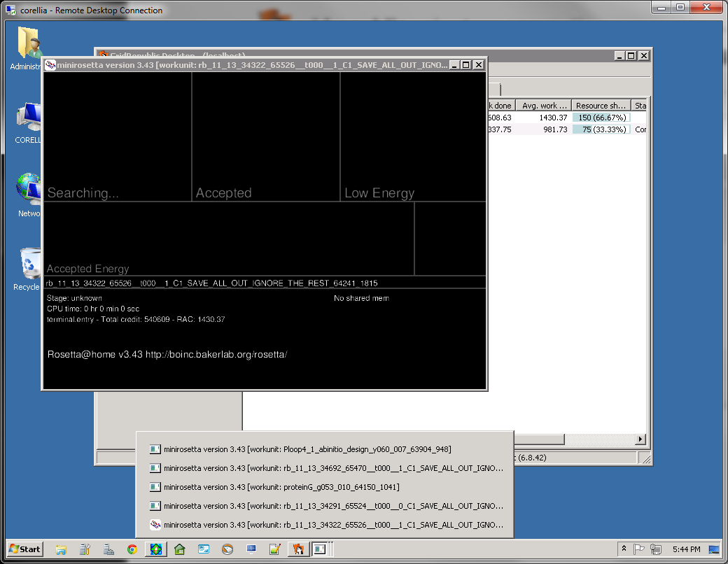Click the GridRepublic taskbar button
The image size is (728, 564).
click(x=298, y=549)
